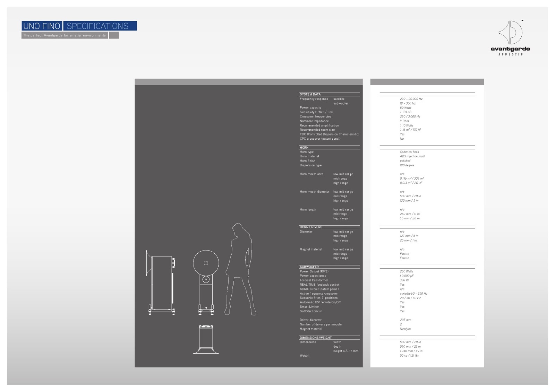Select the "Recommended room size" label
Viewport: 555px width, 392px height.
coord(317,130)
